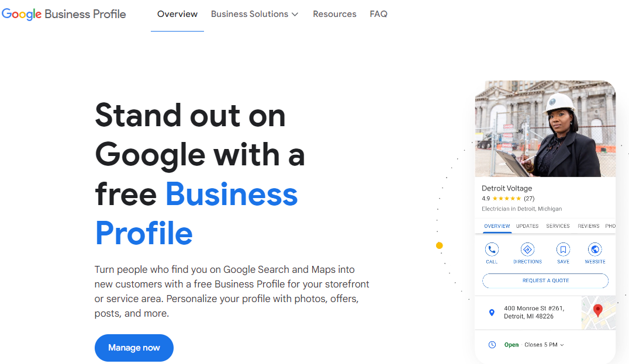
Task: Go to the Resources page
Action: tap(334, 14)
